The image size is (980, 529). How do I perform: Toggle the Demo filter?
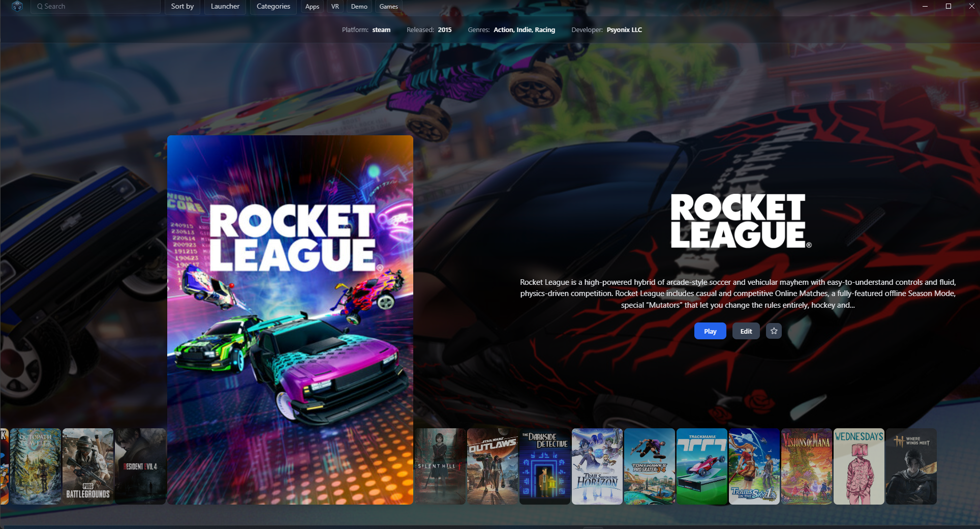(x=359, y=7)
